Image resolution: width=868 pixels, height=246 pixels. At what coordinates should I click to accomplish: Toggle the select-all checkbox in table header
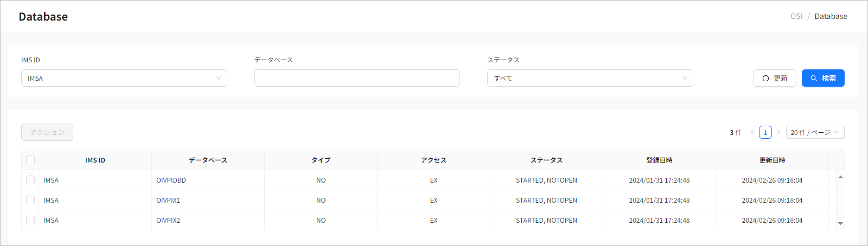point(30,160)
